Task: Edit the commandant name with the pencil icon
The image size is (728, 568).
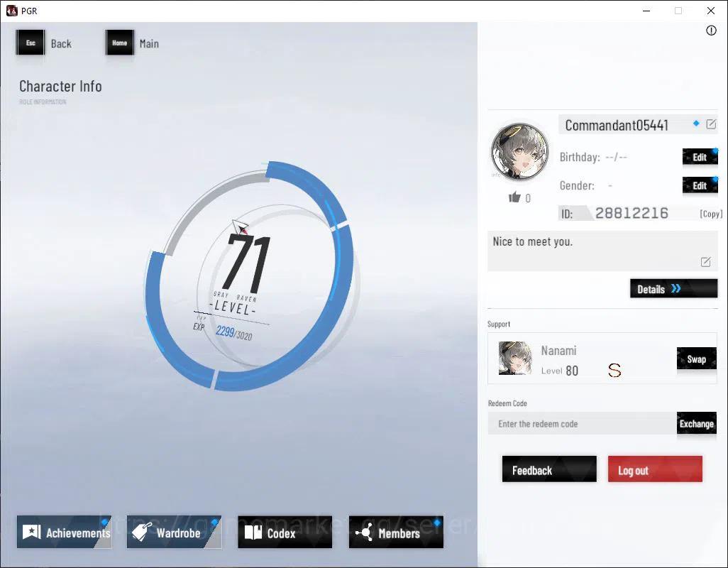Action: [711, 124]
